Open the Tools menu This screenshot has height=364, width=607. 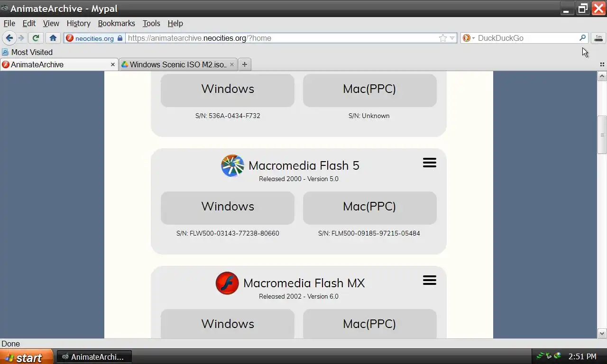[x=151, y=23]
